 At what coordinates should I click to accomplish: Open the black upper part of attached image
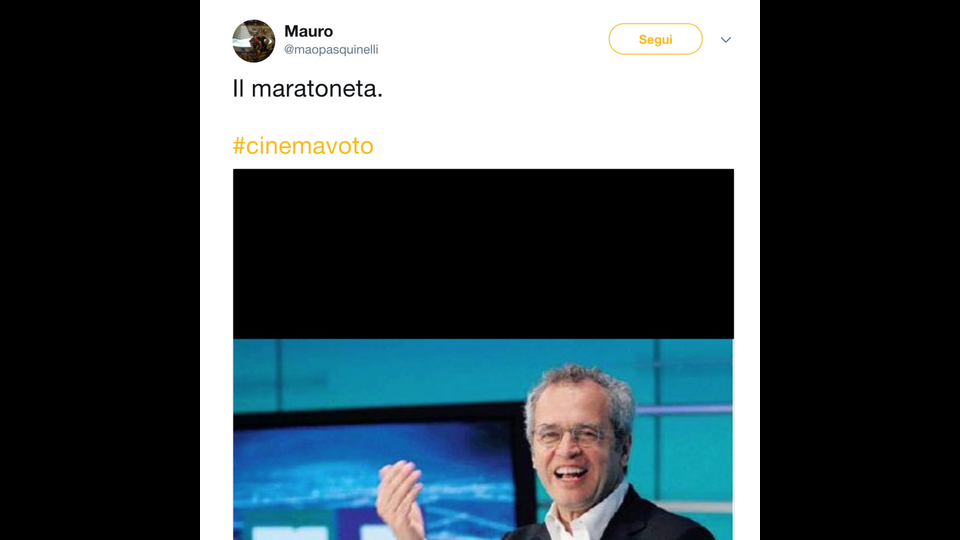[483, 254]
